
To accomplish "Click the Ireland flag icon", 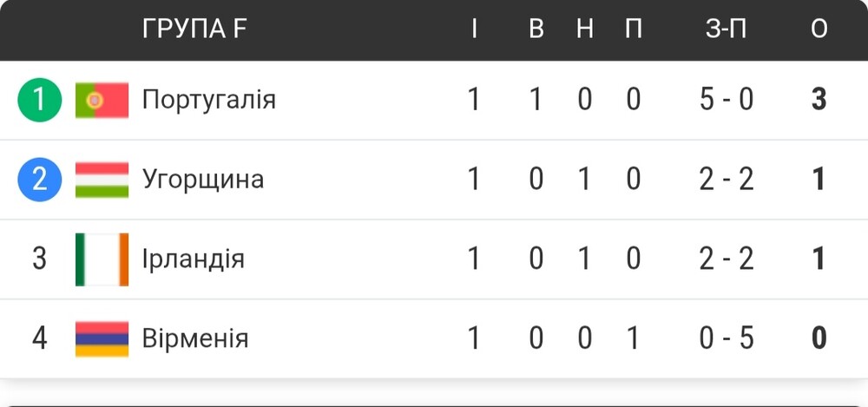I will [x=102, y=259].
